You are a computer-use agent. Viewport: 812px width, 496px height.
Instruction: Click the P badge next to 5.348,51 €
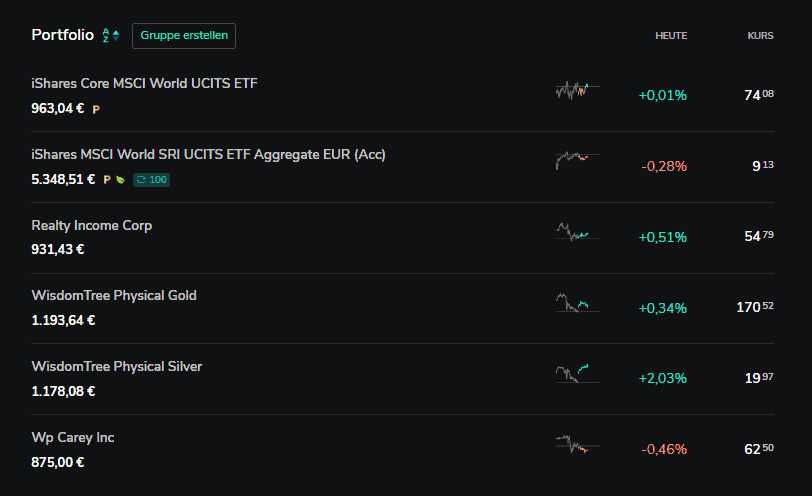[107, 180]
